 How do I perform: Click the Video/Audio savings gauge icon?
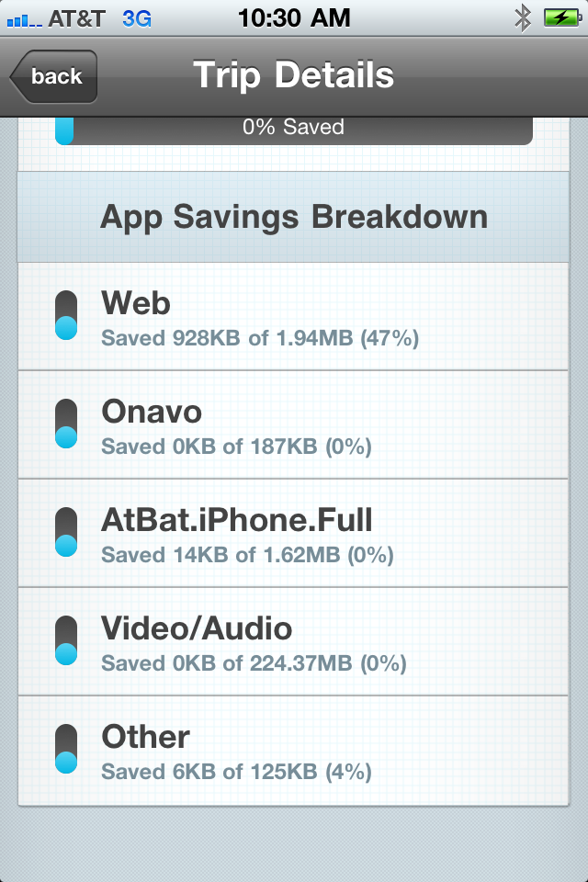(66, 641)
